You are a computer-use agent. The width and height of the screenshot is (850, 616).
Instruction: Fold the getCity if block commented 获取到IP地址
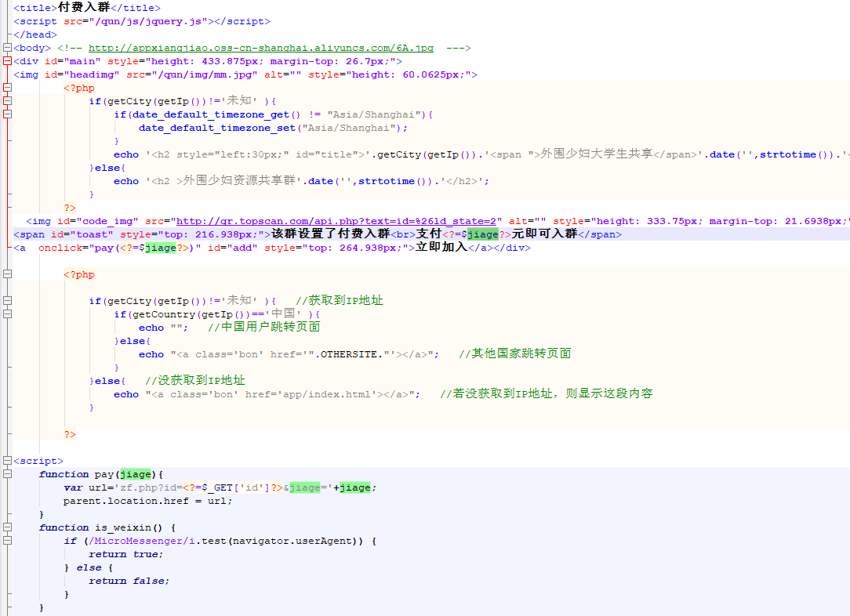tap(7, 301)
